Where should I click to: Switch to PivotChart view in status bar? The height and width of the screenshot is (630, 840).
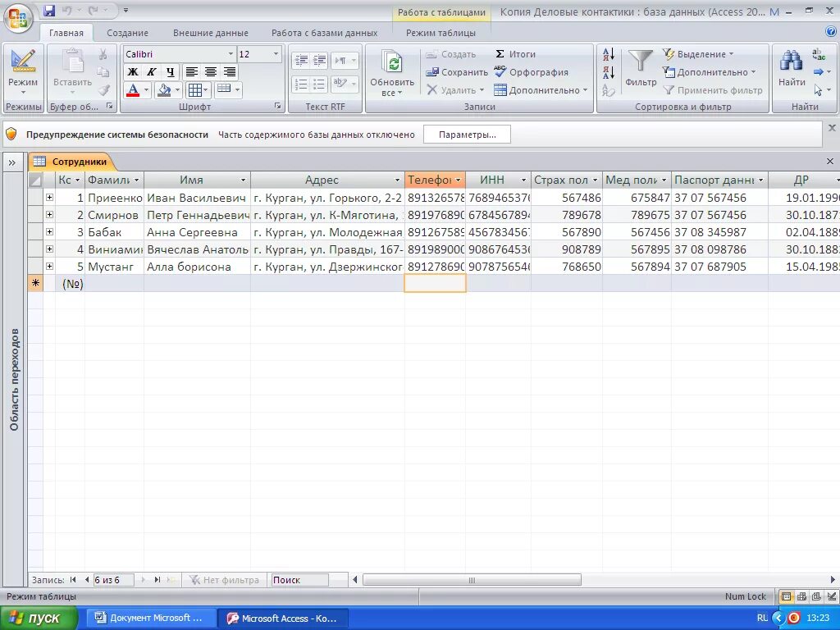pos(816,596)
